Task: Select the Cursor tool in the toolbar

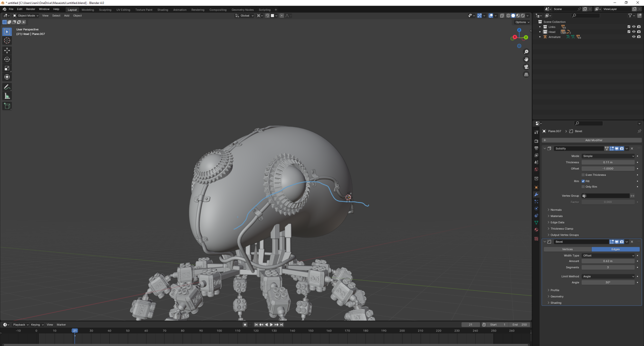Action: [7, 41]
